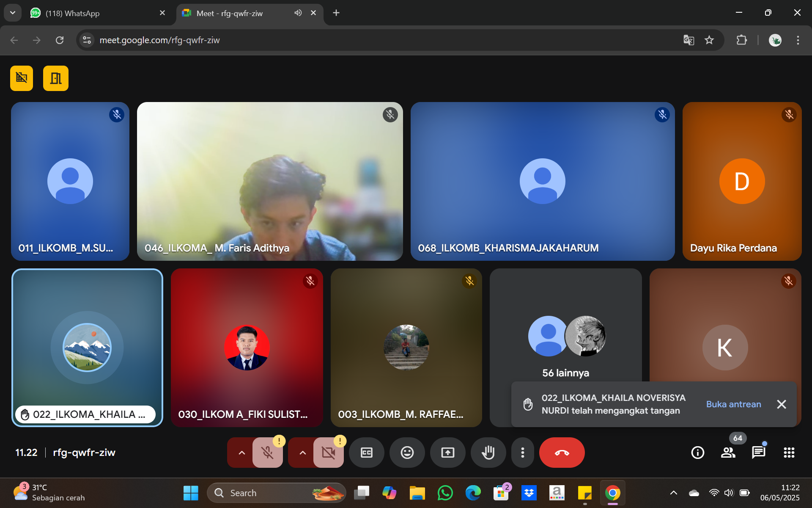Open the meeting details info icon

(x=697, y=453)
